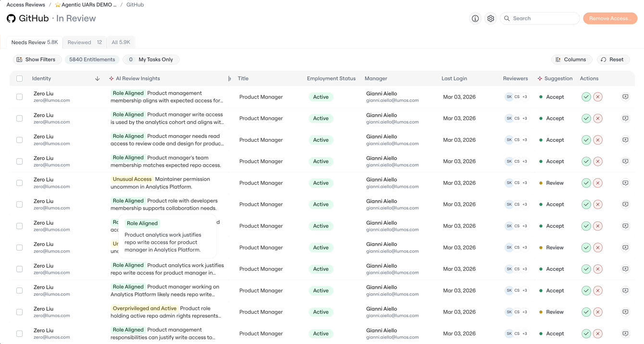The width and height of the screenshot is (644, 344).
Task: Check the 'Product management membership aligns' row checkbox
Action: [19, 97]
